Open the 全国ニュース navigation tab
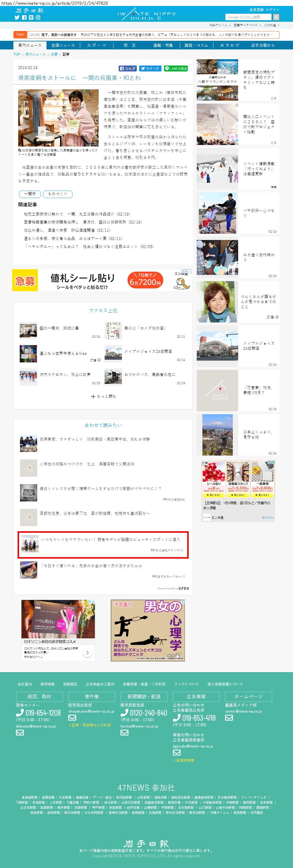Viewport: 293px width, 868px height. click(x=63, y=45)
